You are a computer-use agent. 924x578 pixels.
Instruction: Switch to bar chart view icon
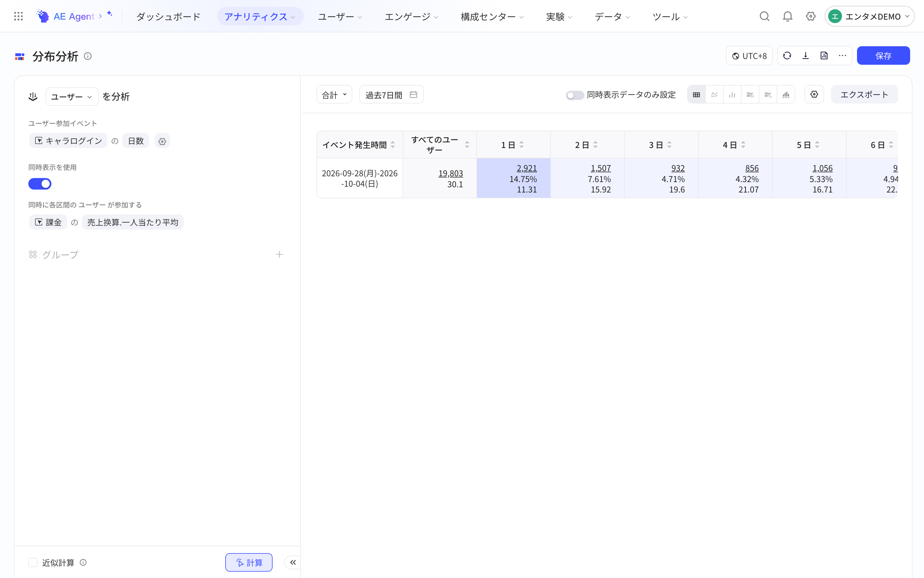[x=732, y=95]
